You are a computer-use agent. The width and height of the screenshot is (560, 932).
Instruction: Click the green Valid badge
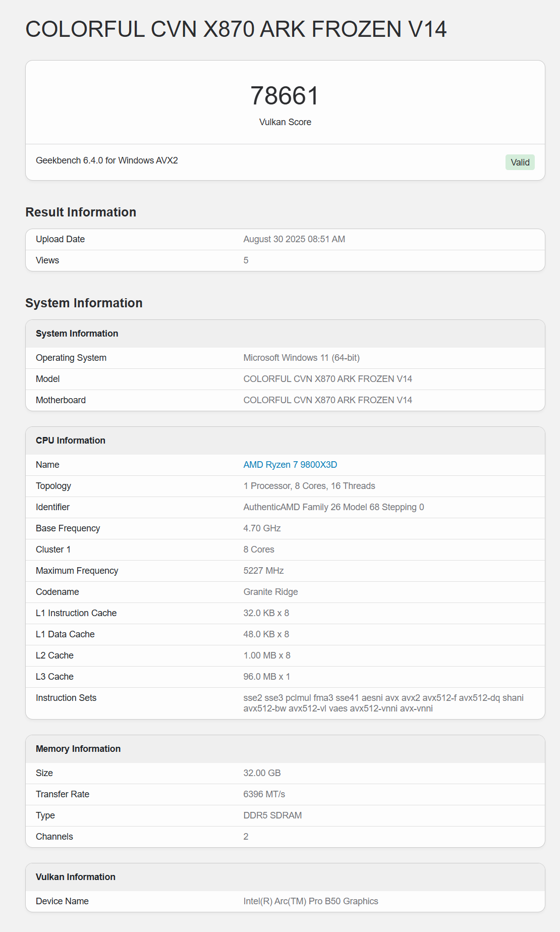pyautogui.click(x=520, y=162)
